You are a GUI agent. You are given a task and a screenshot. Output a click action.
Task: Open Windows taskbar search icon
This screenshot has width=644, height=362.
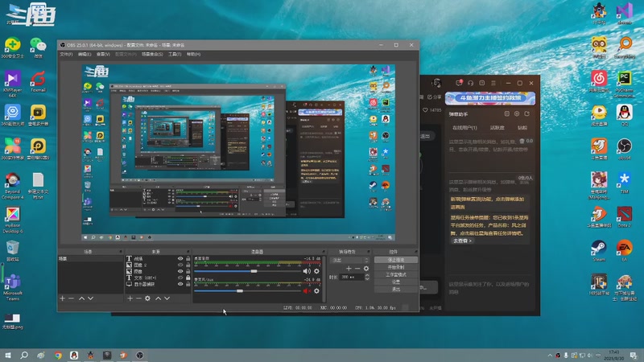[24, 355]
